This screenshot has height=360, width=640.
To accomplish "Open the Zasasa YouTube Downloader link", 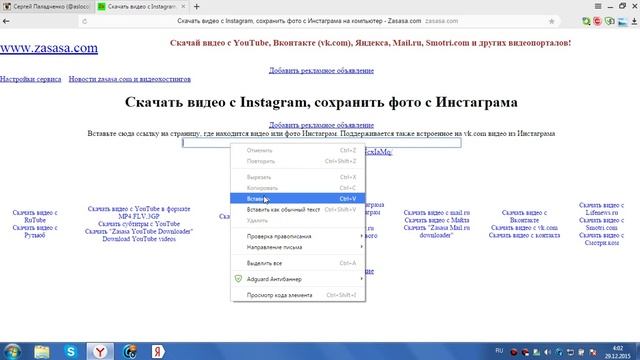I will [139, 231].
